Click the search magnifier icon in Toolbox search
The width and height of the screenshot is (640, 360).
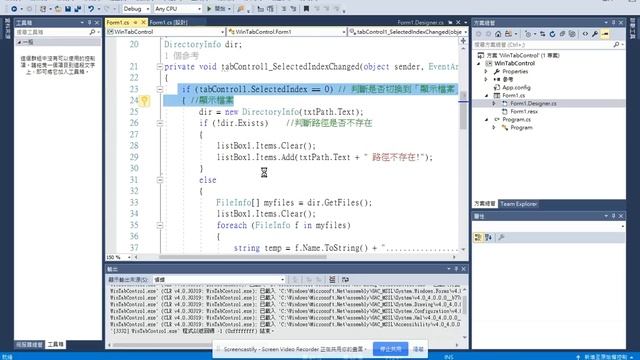92,32
